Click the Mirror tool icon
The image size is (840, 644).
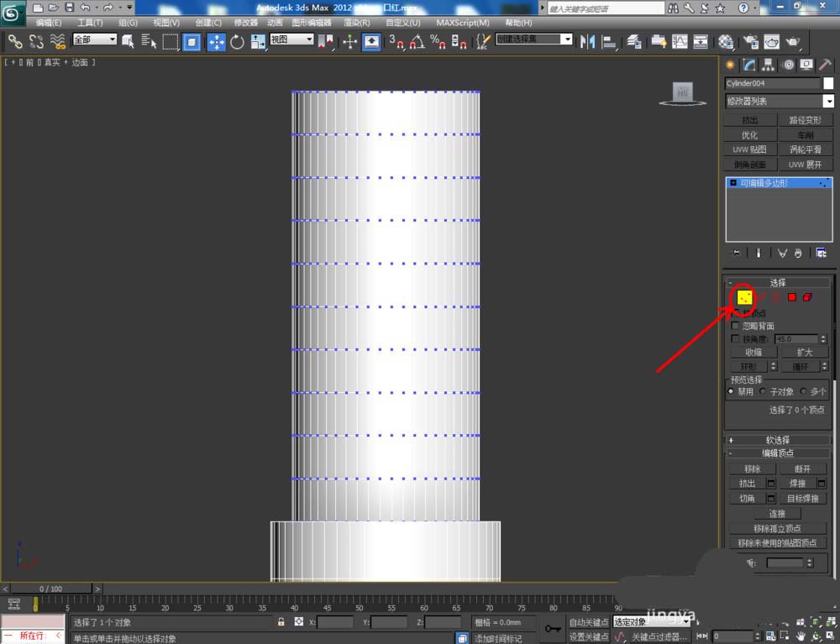coord(589,41)
